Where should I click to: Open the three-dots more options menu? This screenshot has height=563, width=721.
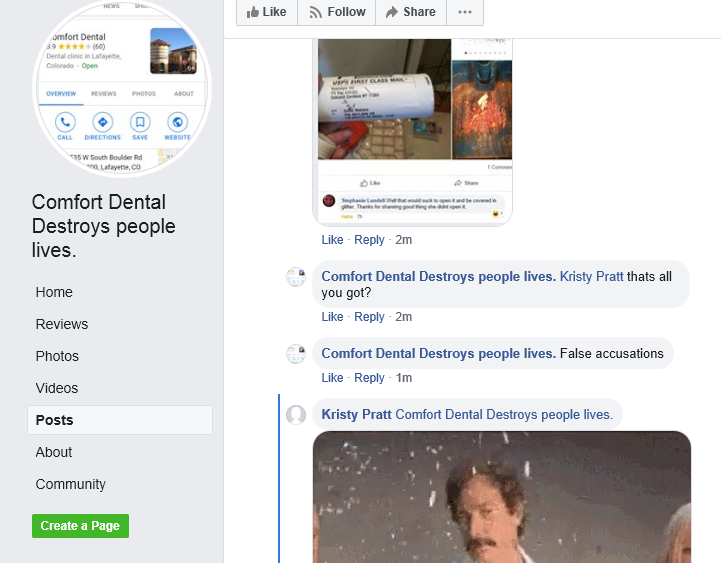[x=465, y=12]
